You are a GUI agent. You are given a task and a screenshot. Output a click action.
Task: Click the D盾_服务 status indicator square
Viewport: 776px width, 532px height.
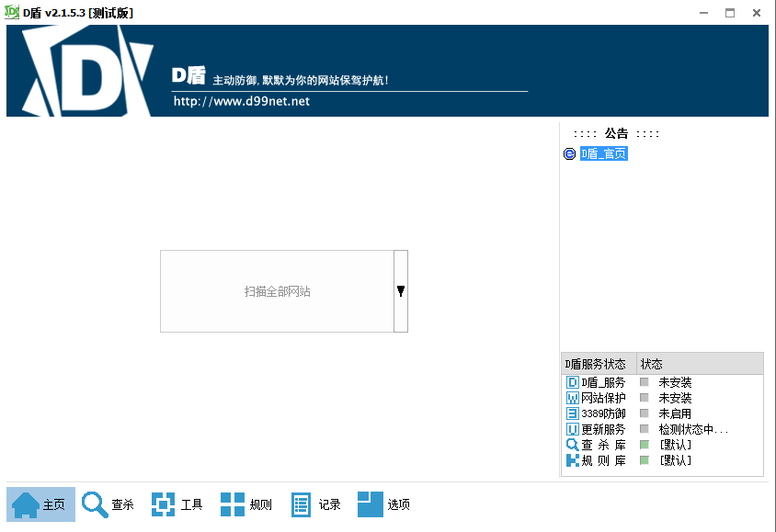pyautogui.click(x=645, y=381)
